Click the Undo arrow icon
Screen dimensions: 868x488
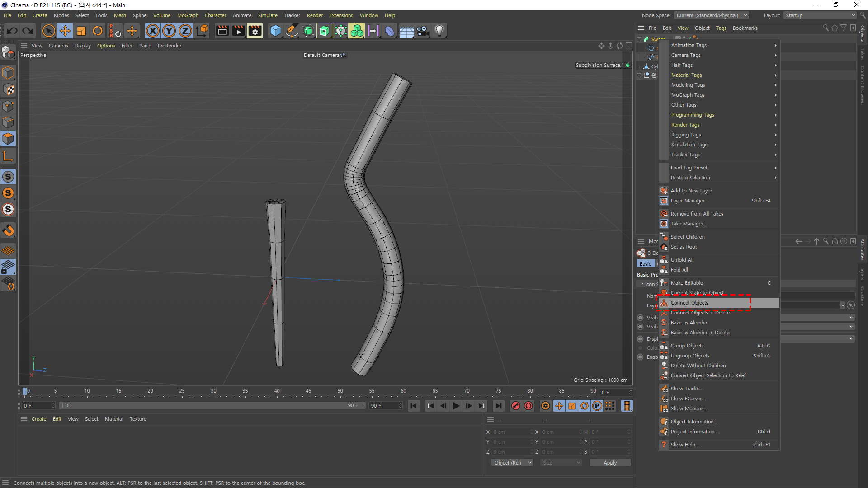coord(12,31)
